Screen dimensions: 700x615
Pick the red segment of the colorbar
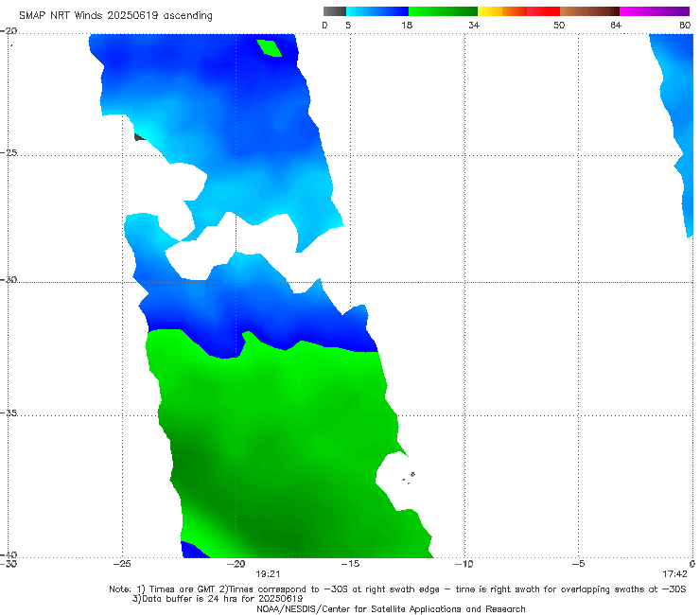pyautogui.click(x=543, y=11)
